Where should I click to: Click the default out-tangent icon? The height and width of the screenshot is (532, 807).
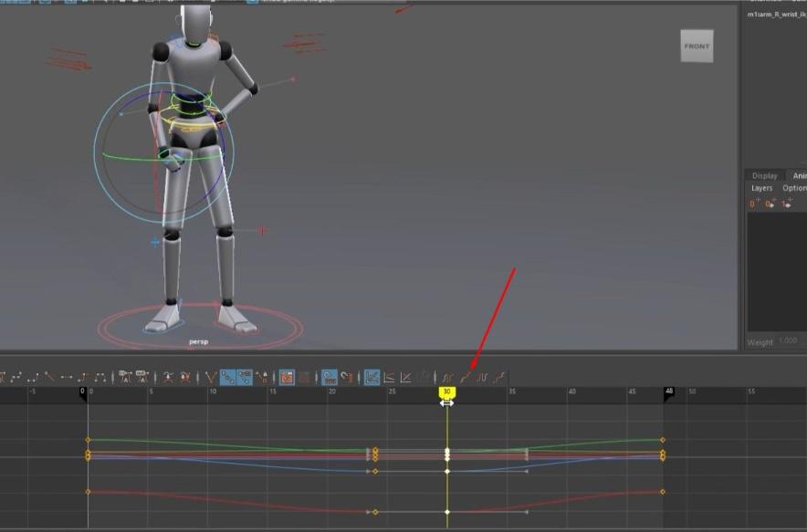pyautogui.click(x=142, y=378)
